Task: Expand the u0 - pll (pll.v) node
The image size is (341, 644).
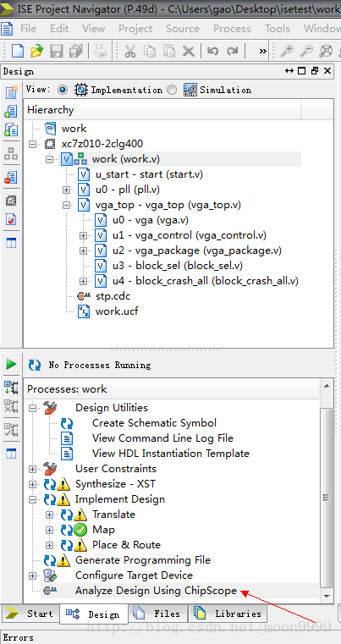Action: click(x=66, y=190)
